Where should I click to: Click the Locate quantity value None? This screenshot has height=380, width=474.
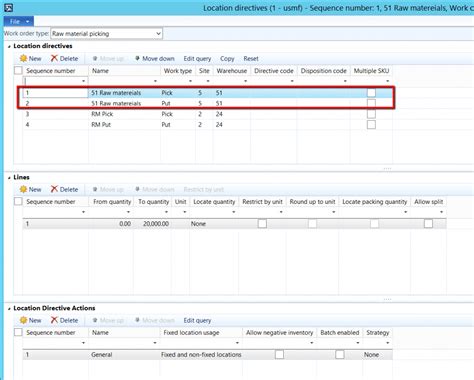(198, 224)
